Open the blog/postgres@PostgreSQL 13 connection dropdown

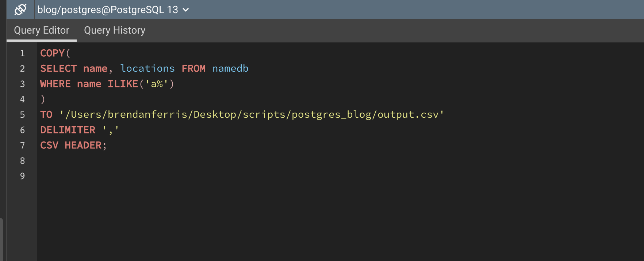(108, 10)
